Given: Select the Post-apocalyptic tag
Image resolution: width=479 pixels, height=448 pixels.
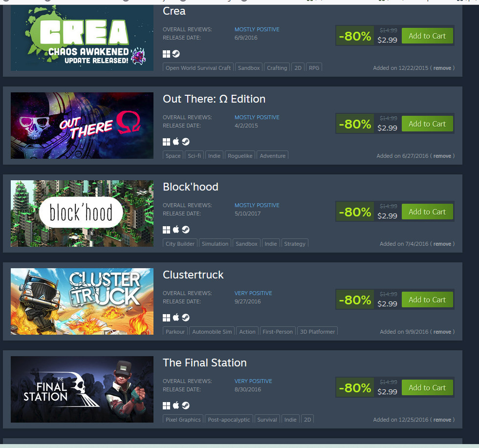Looking at the screenshot, I should (229, 420).
